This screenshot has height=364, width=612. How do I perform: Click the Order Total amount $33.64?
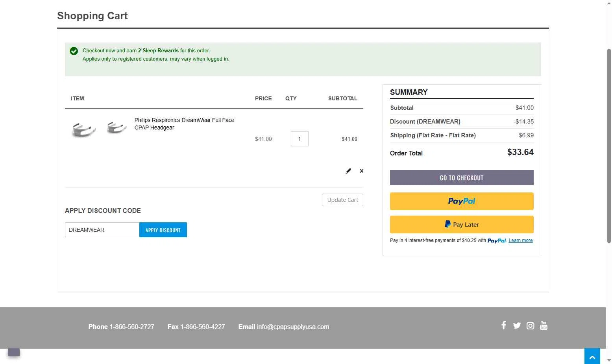[x=520, y=152]
